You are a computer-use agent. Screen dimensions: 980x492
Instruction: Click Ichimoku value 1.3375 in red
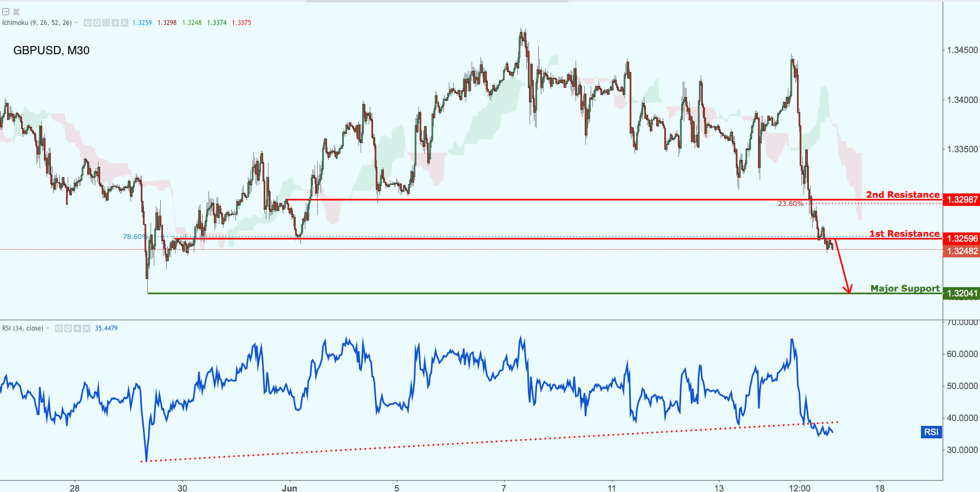241,23
